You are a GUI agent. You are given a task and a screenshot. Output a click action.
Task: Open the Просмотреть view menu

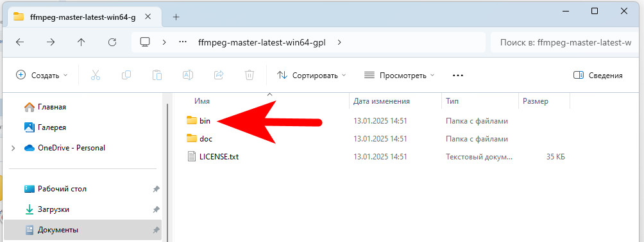click(399, 76)
